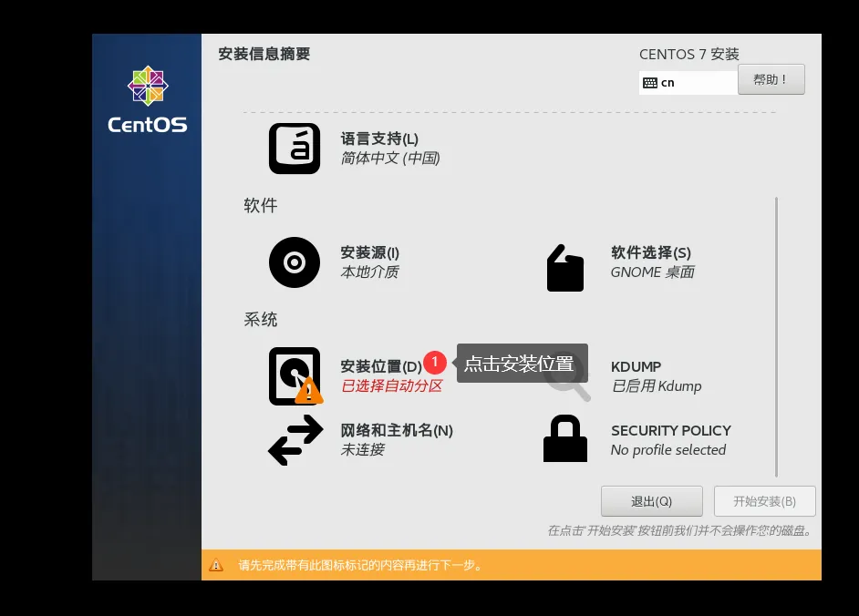
Task: Click the orange bar warning message text
Action: (360, 565)
